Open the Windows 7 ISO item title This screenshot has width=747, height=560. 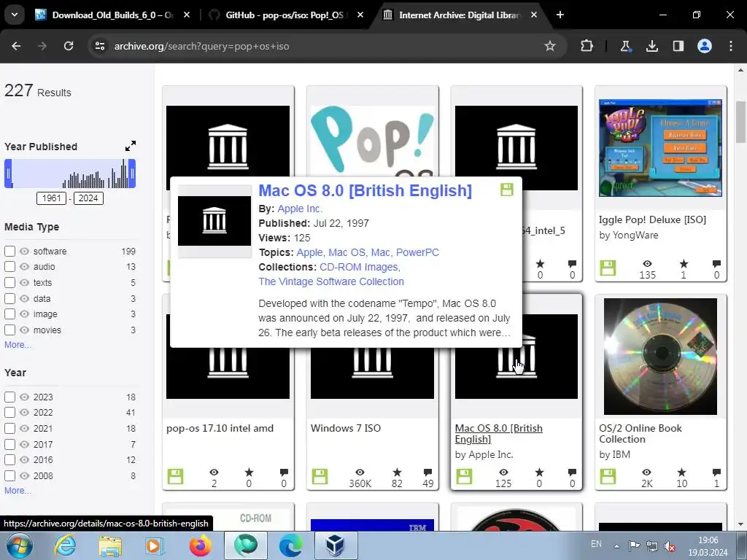(345, 428)
